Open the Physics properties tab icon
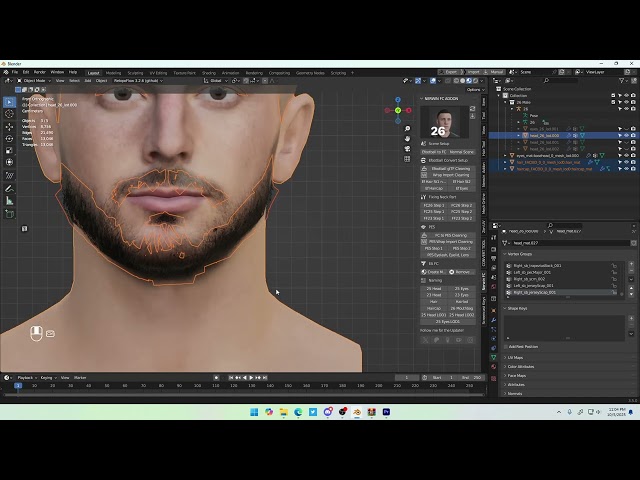 coord(494,338)
